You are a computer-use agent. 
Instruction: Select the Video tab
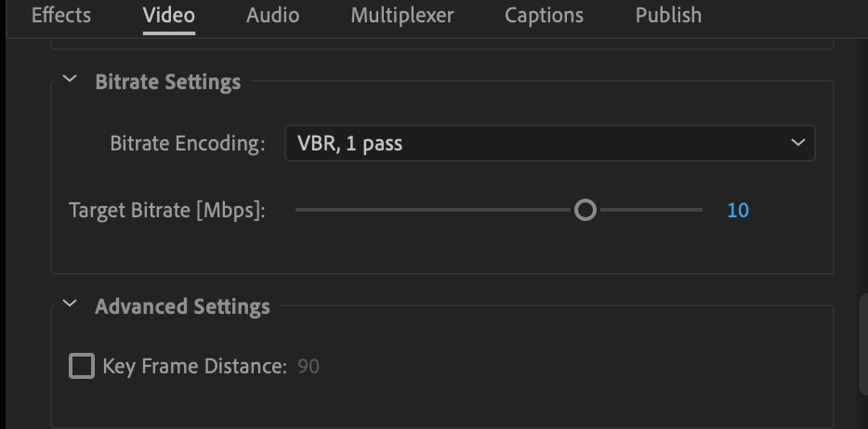click(169, 16)
